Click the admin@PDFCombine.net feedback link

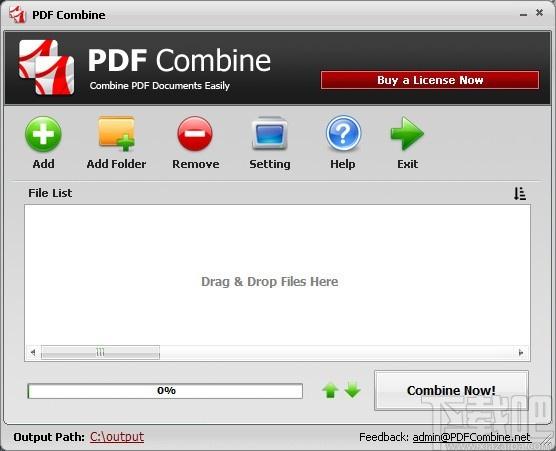(472, 437)
